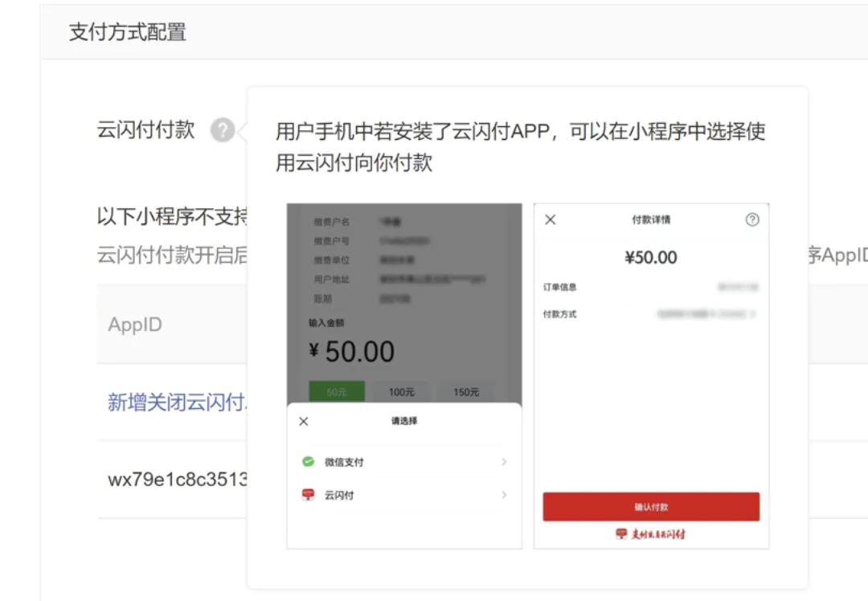Open the 云闪付 option chevron arrow
The height and width of the screenshot is (601, 868).
coord(505,495)
